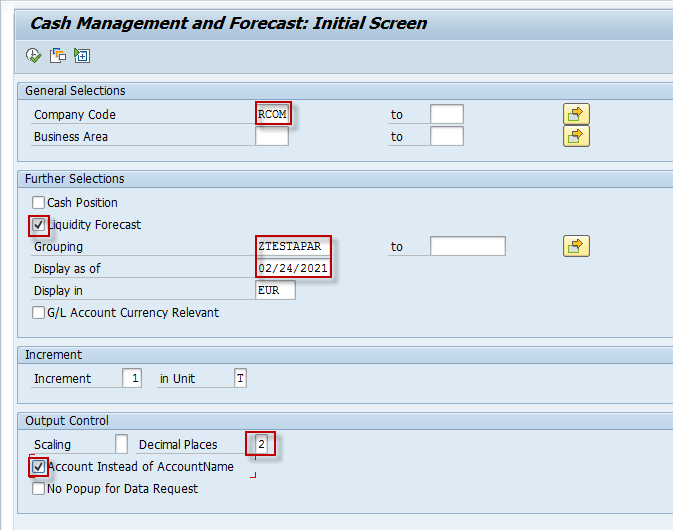Select the Decimal Places field
Viewport: 673px width, 530px height.
click(261, 444)
